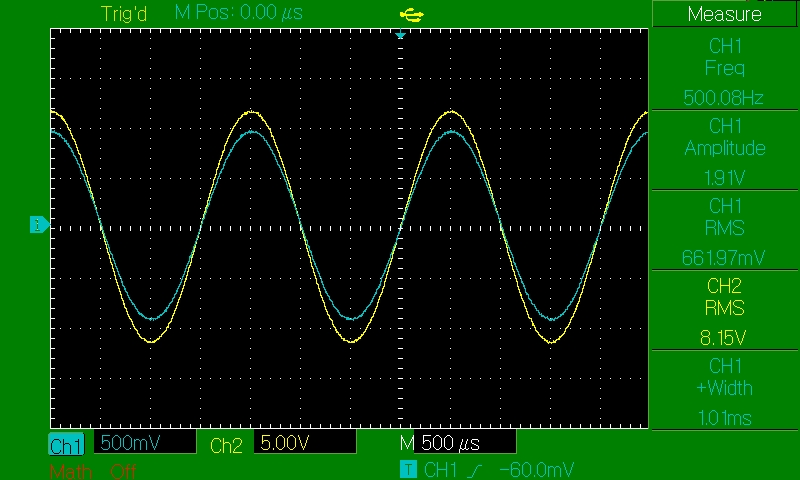Click the USB connection icon
The width and height of the screenshot is (800, 480).
[x=409, y=14]
